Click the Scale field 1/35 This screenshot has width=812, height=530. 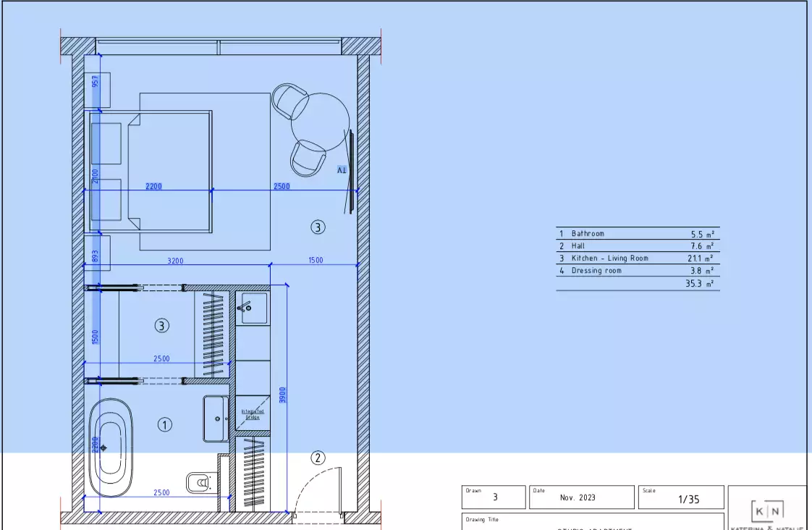click(x=681, y=497)
